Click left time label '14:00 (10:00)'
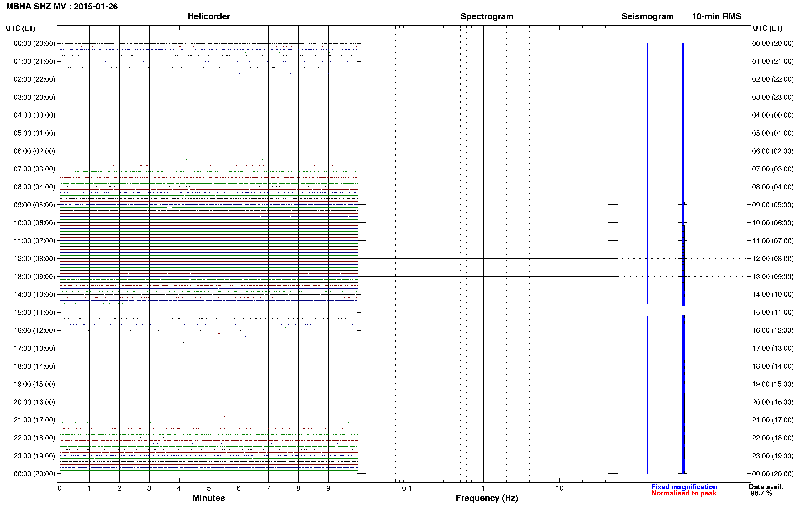812x508 pixels. [34, 294]
